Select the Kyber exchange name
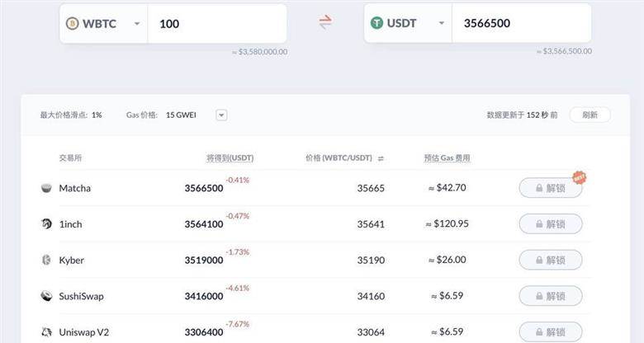The image size is (644, 343). click(72, 260)
